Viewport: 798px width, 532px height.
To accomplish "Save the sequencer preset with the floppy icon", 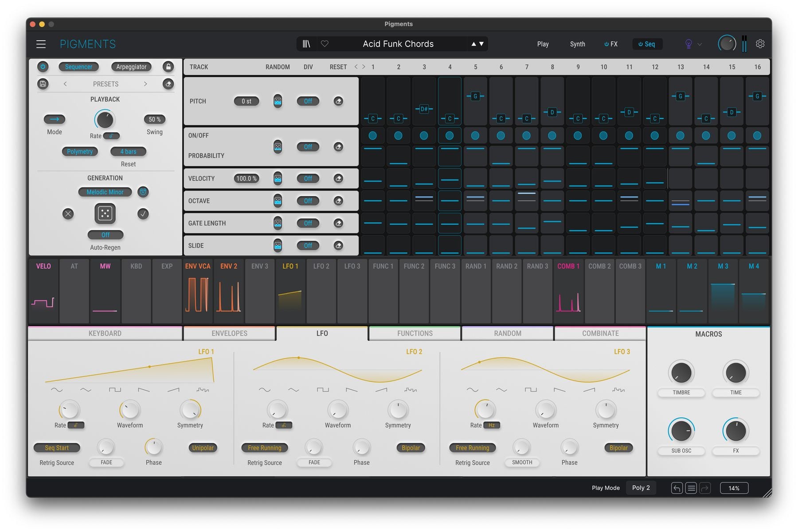I will pos(43,84).
